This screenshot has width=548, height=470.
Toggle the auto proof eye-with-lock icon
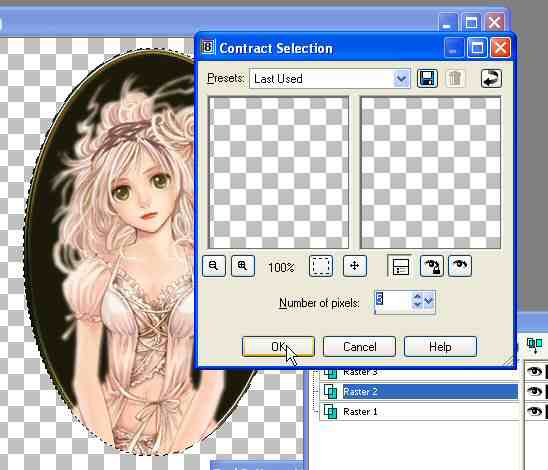(x=432, y=266)
